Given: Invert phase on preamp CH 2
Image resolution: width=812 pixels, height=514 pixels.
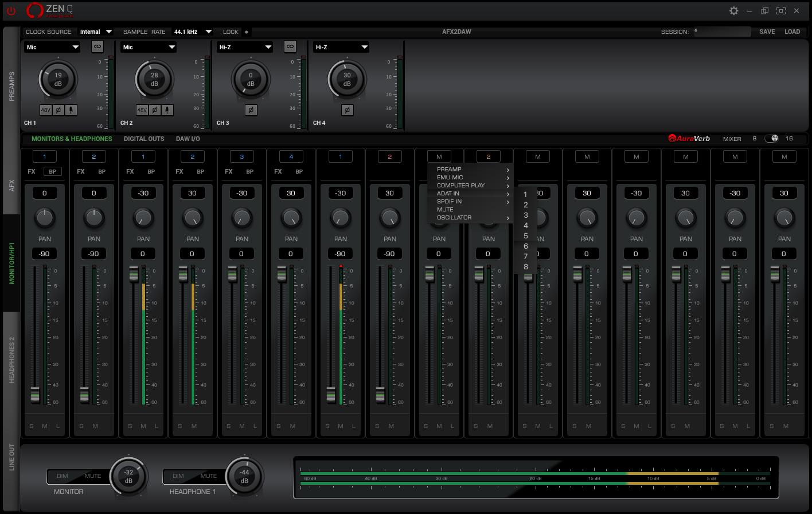Looking at the screenshot, I should pyautogui.click(x=155, y=110).
